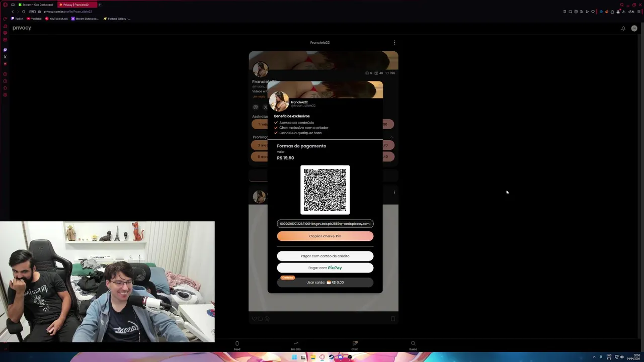The width and height of the screenshot is (644, 362).
Task: Reload the current page
Action: coord(23,12)
